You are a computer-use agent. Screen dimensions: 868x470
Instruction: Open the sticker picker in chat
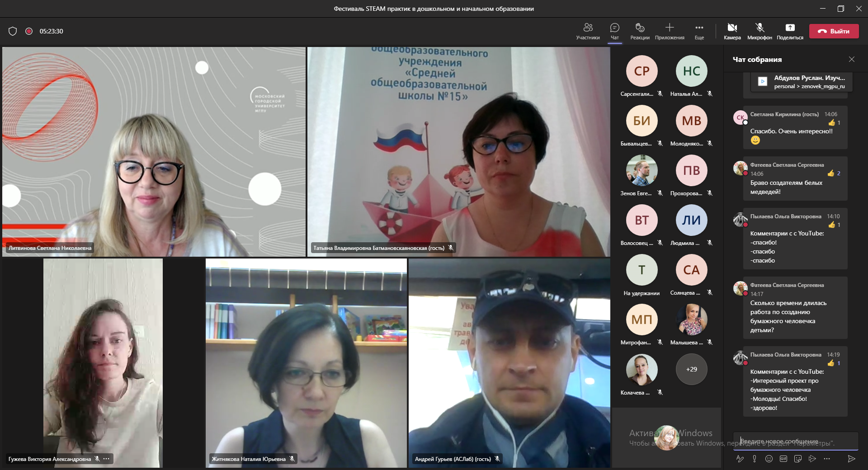(798, 459)
